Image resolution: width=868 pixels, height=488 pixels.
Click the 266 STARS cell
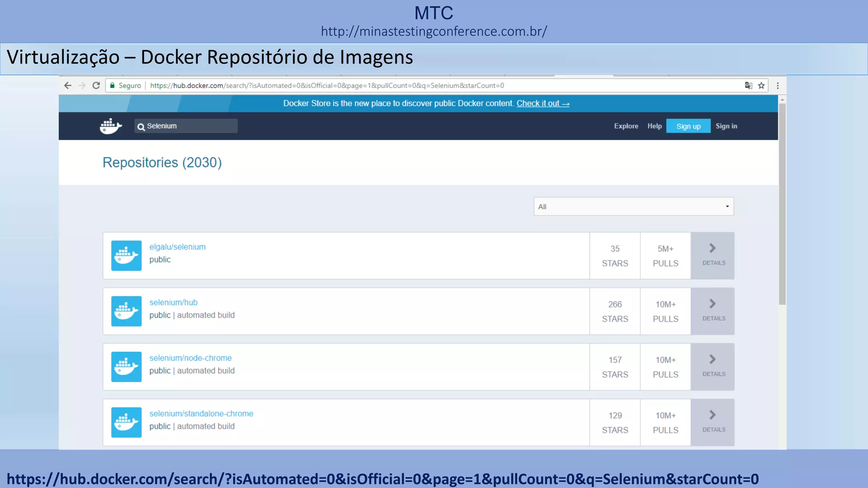[615, 311]
